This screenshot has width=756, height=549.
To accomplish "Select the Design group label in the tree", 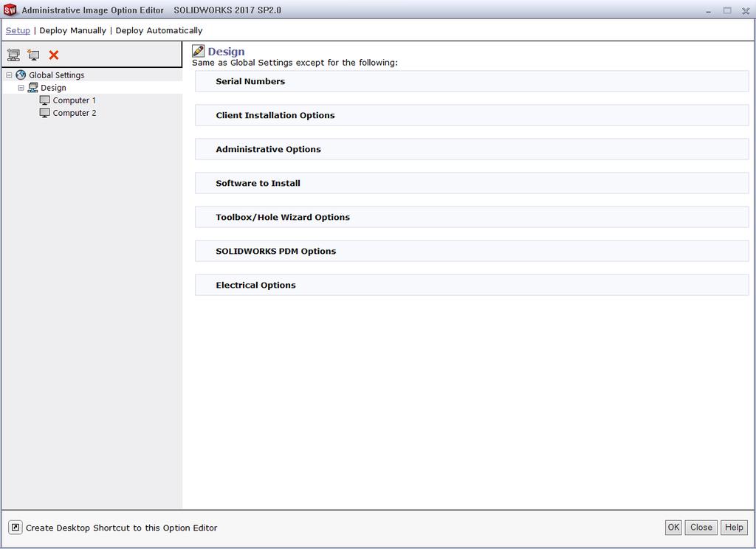I will pos(53,88).
